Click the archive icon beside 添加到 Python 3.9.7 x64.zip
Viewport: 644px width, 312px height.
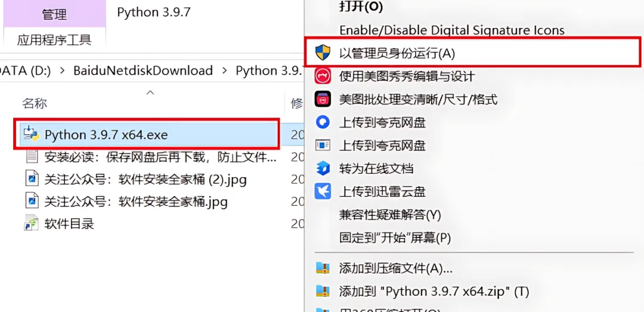click(x=323, y=292)
